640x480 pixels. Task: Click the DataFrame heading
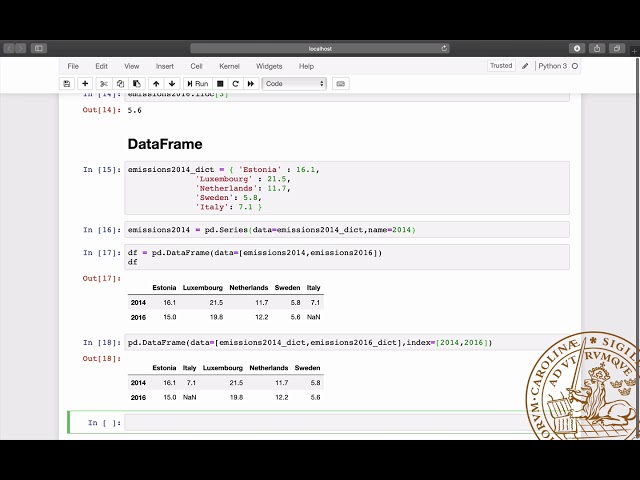click(x=165, y=144)
